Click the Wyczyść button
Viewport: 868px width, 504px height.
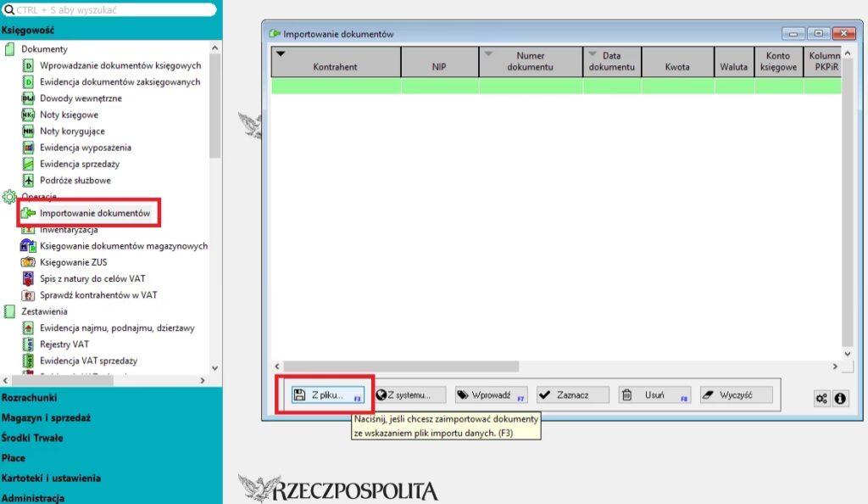point(736,395)
